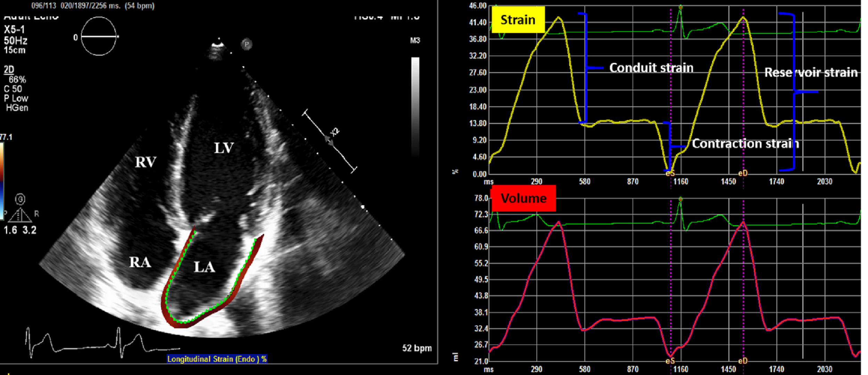
Task: Click the eD marker on strain graph
Action: 743,173
